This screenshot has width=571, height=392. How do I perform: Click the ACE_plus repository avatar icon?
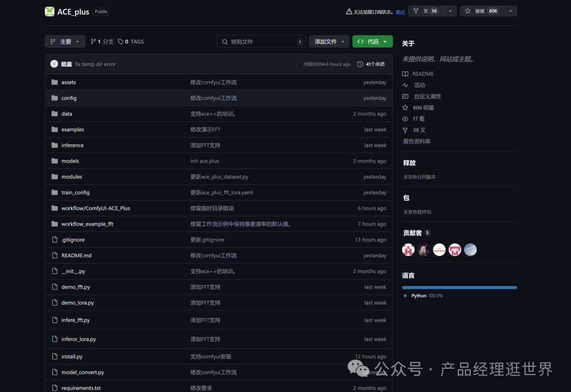coord(50,12)
